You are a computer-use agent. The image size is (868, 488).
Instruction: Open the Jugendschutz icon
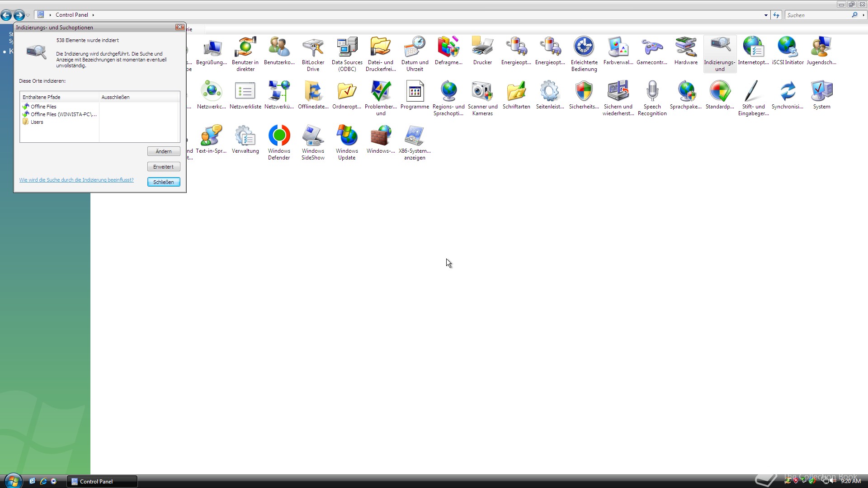tap(821, 51)
